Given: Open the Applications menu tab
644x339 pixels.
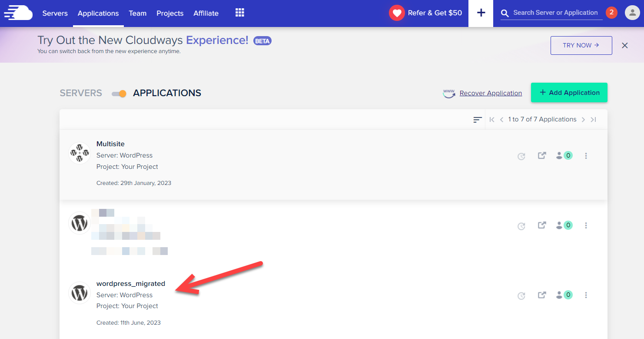Looking at the screenshot, I should click(x=98, y=13).
